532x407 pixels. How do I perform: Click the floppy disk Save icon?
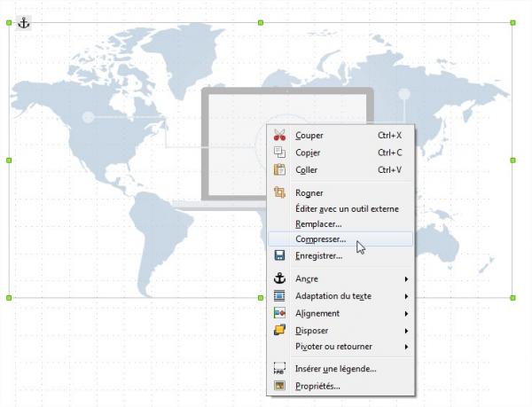click(x=279, y=255)
